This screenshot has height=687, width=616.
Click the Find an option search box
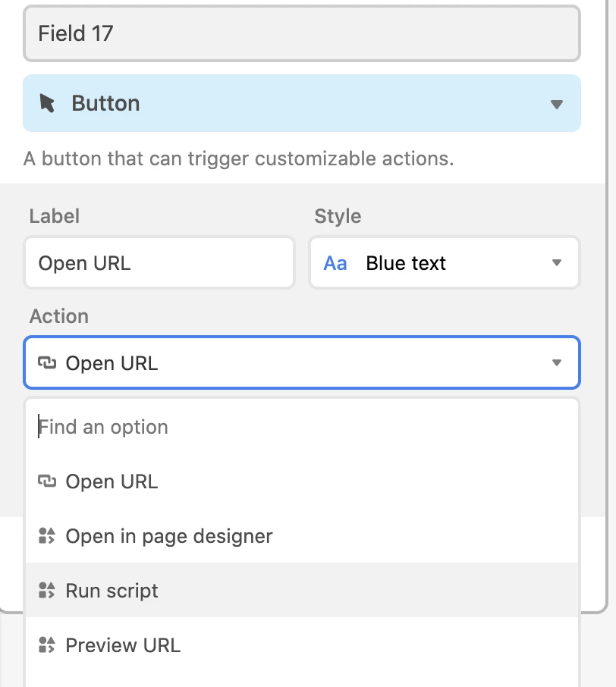302,427
